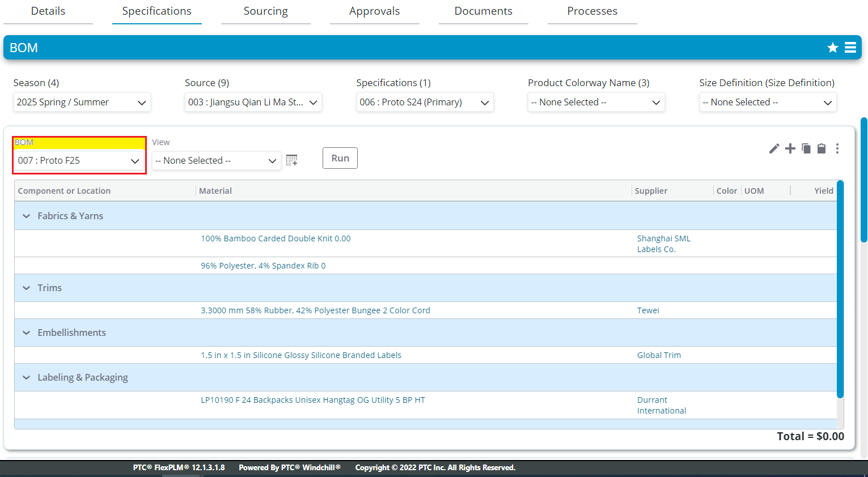Open LP10190 Backpacks Unisex Hangtag link
The image size is (868, 477).
click(x=313, y=400)
